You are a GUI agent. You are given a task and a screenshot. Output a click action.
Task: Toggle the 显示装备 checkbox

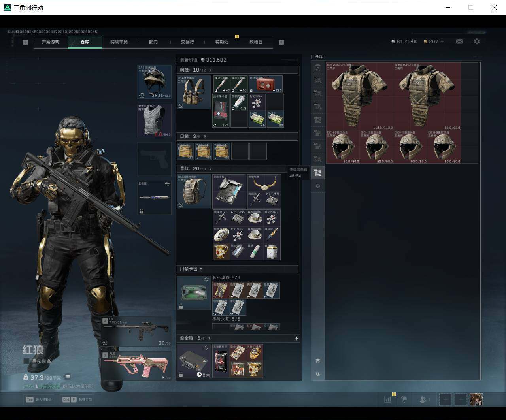[26, 361]
